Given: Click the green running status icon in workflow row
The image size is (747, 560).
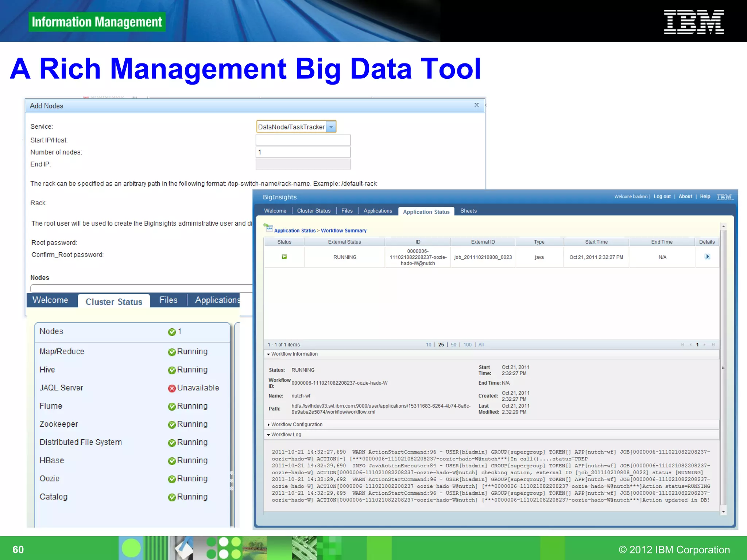Looking at the screenshot, I should coord(284,257).
